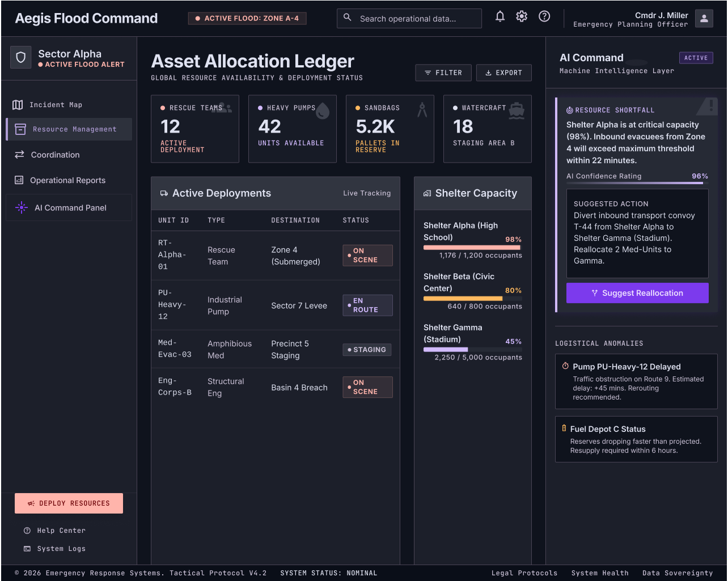
Task: Open the help question-mark icon
Action: click(x=544, y=16)
